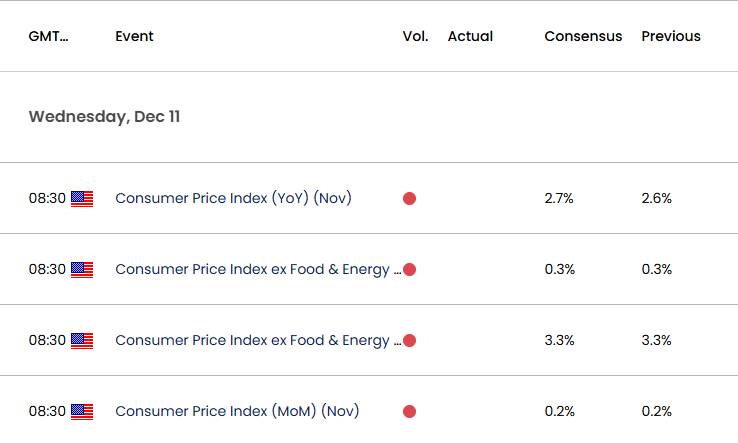Click volatility dot on 0.3% consensus row
Viewport: 738px width, 443px height.
pyautogui.click(x=409, y=270)
